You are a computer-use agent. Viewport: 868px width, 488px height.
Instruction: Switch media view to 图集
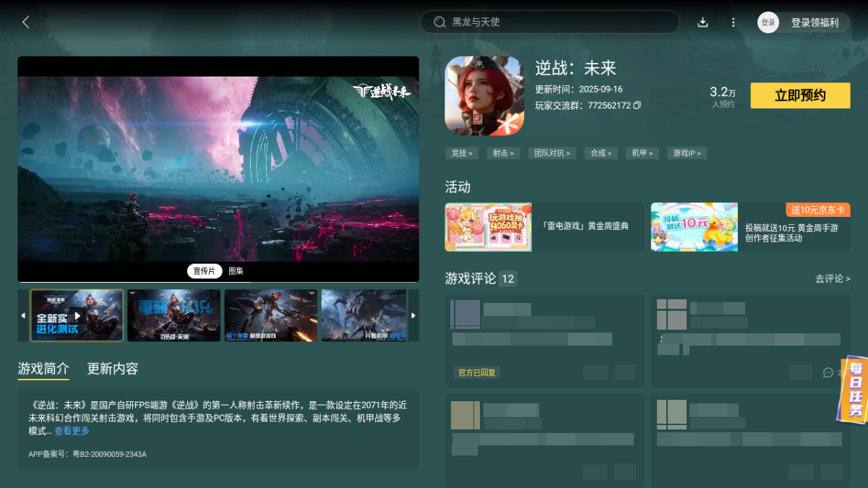236,270
